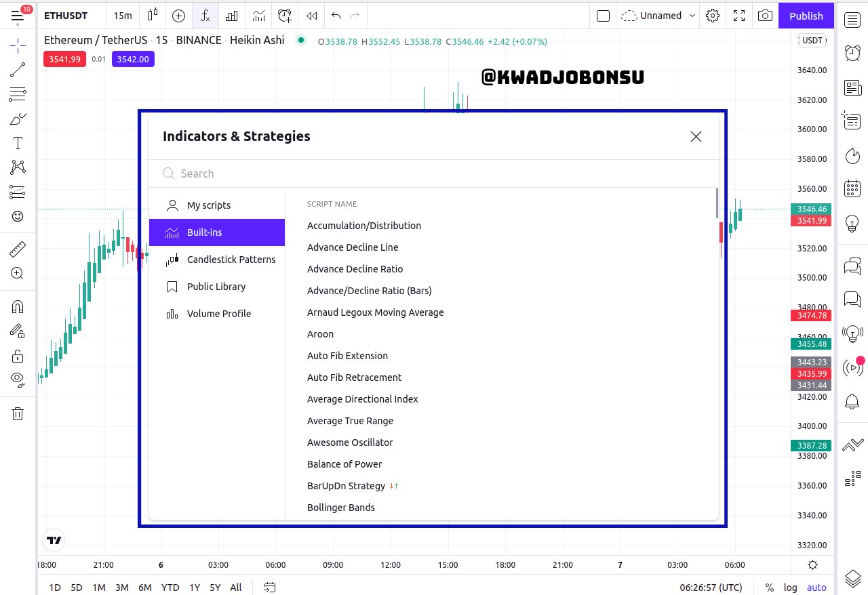Hide all drawings with the eye icon
The image size is (868, 595).
[x=18, y=379]
